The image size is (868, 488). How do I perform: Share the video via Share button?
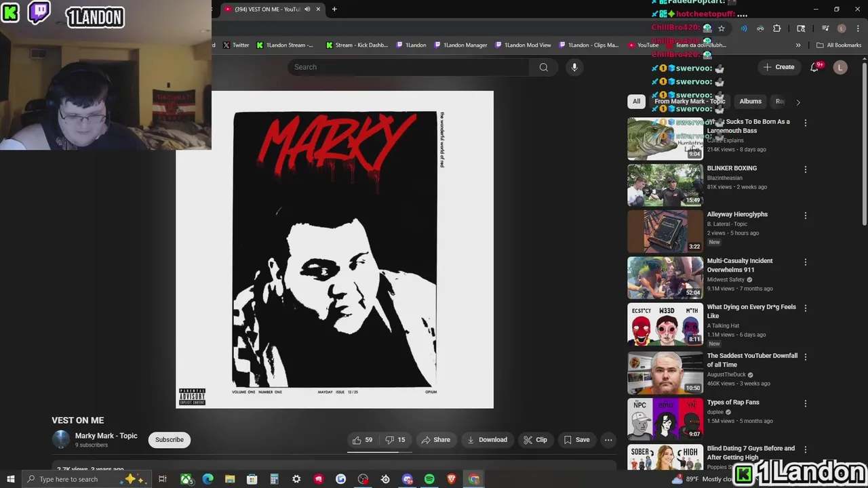[435, 440]
